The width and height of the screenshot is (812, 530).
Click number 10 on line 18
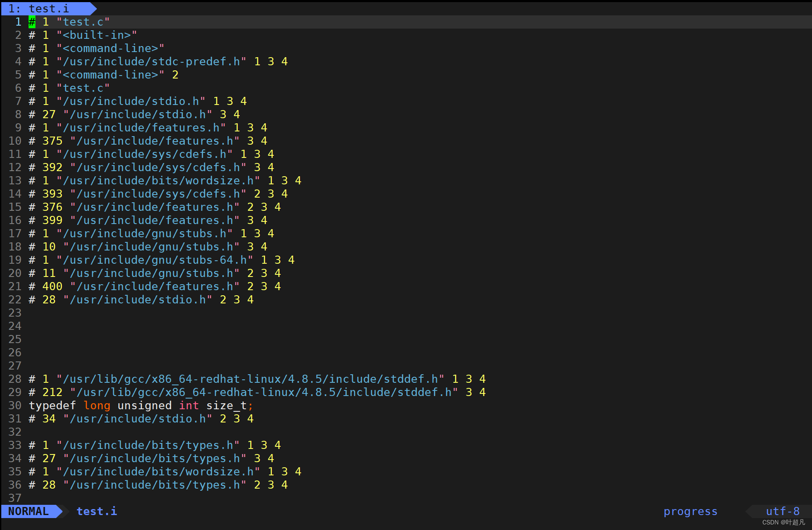pos(49,247)
